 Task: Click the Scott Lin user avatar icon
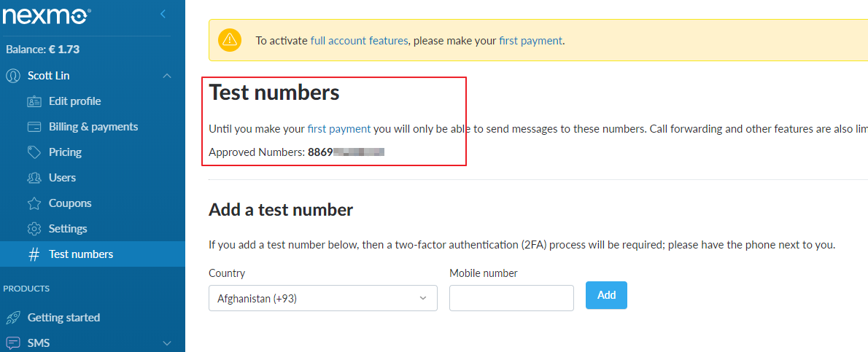(13, 76)
